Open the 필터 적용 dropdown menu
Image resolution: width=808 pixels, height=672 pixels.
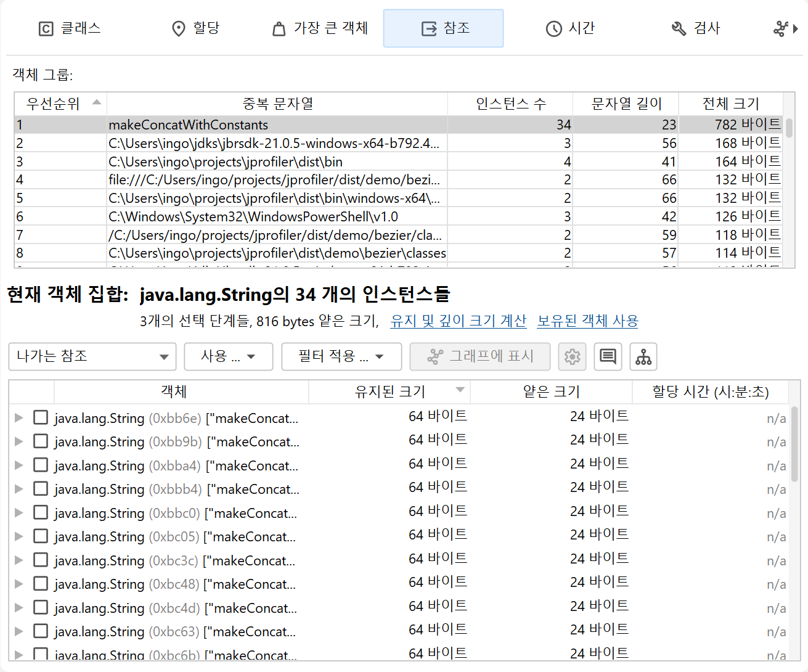pos(341,357)
